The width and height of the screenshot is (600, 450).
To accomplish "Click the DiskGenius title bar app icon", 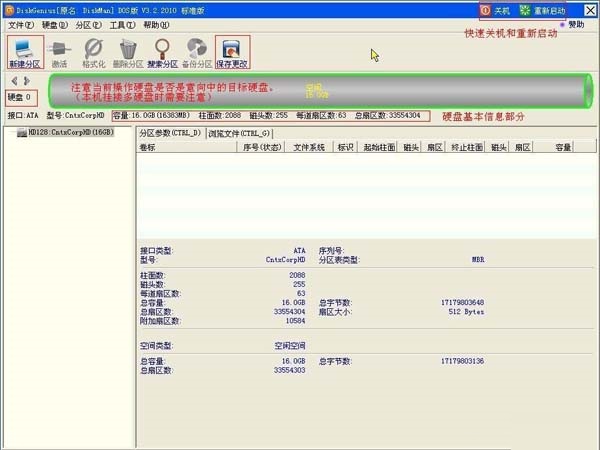I will [x=9, y=10].
